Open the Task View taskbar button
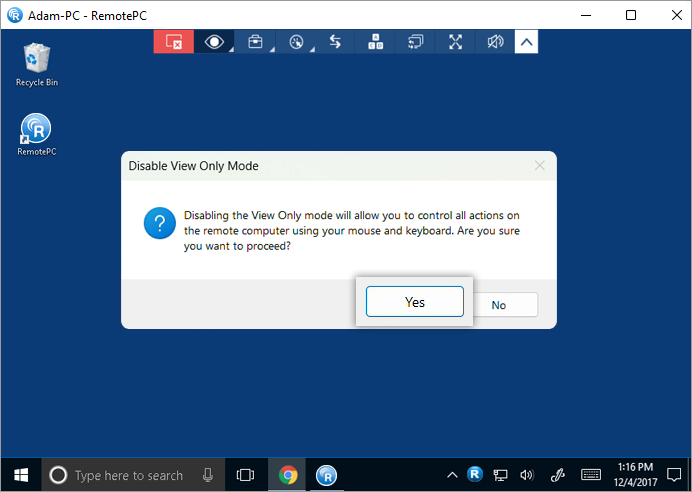Screen dimensions: 692x492 tap(245, 475)
